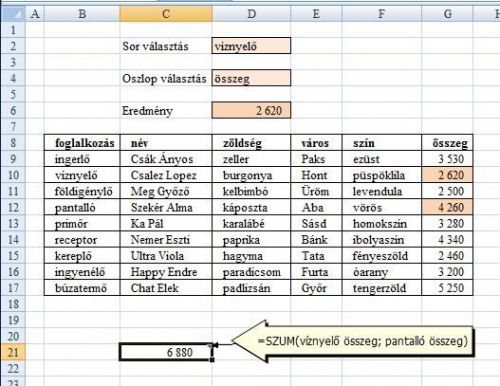Select the 'ingerlő' cell
This screenshot has width=500, height=386.
(82, 159)
